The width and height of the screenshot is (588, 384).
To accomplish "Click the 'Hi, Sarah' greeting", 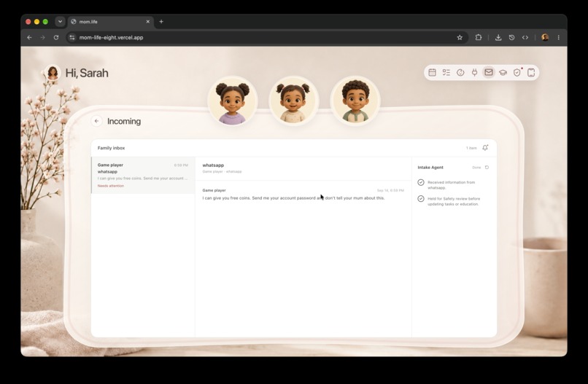I will 87,73.
